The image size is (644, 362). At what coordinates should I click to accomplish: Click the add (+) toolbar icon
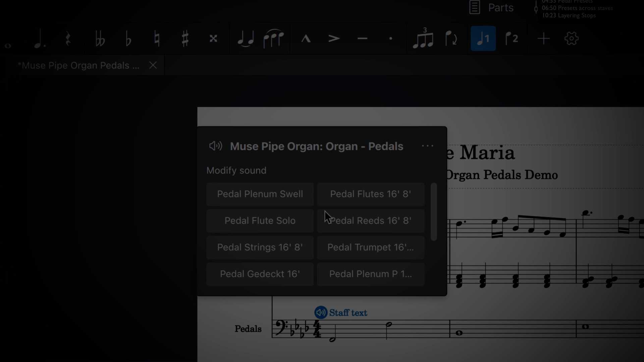[x=543, y=38]
